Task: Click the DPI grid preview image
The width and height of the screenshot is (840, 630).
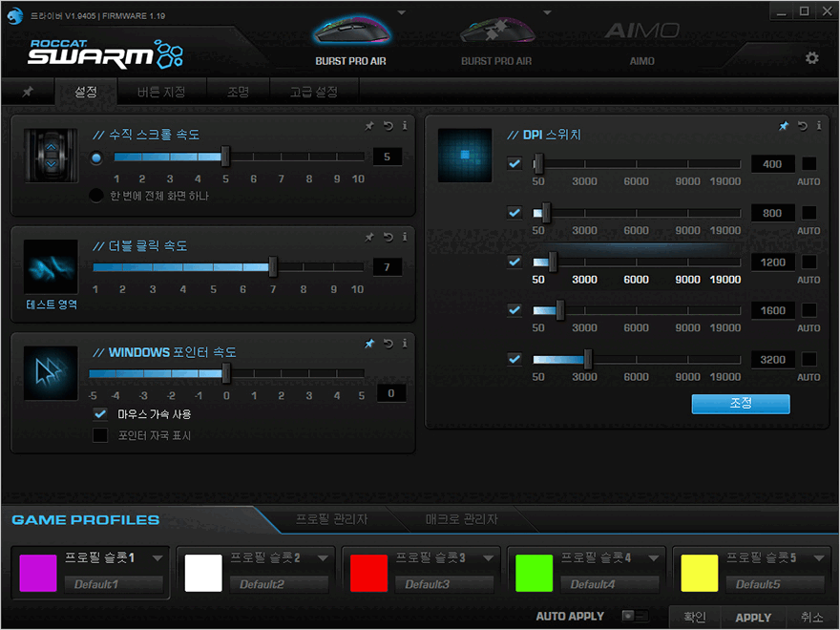Action: tap(465, 156)
